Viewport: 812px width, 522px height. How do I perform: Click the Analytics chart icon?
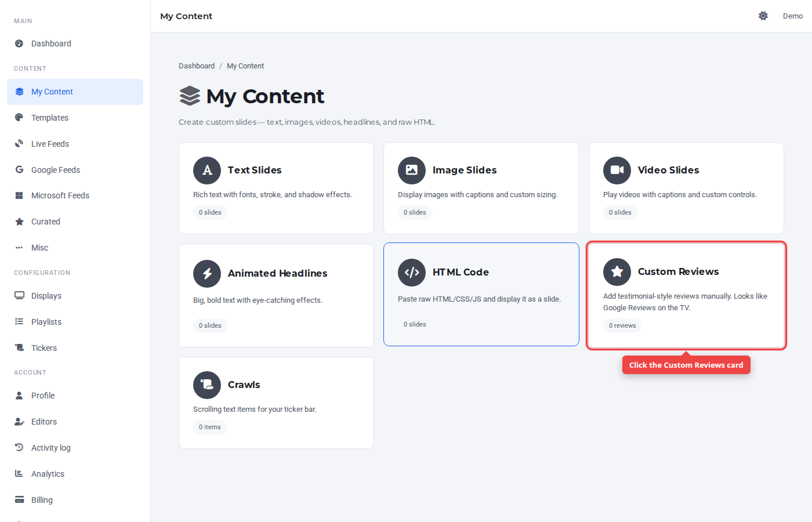click(19, 473)
